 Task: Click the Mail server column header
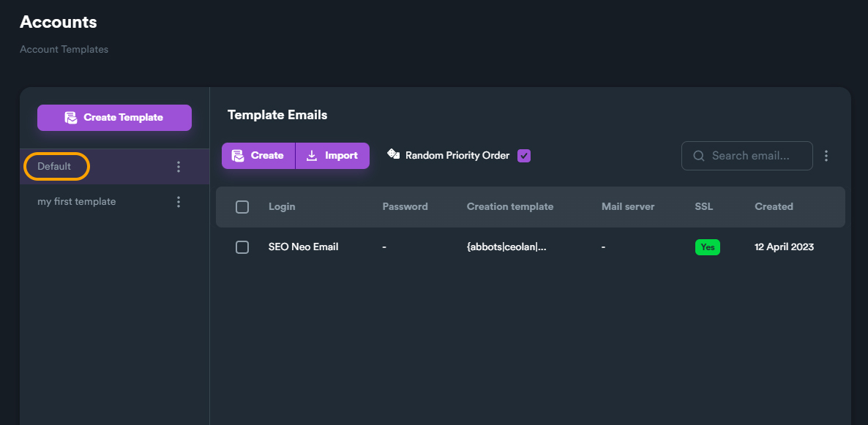[x=628, y=207]
